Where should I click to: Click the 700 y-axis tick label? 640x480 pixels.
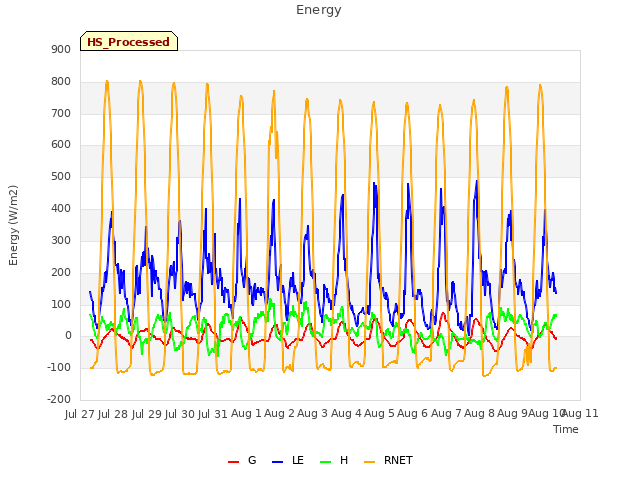coord(61,113)
